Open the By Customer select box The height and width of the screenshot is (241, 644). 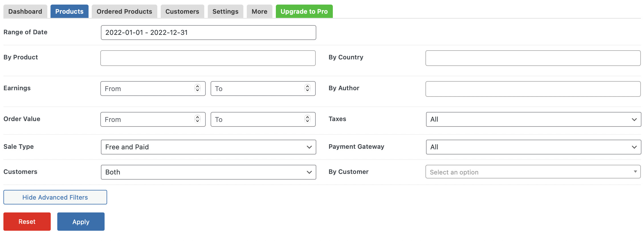pos(533,172)
